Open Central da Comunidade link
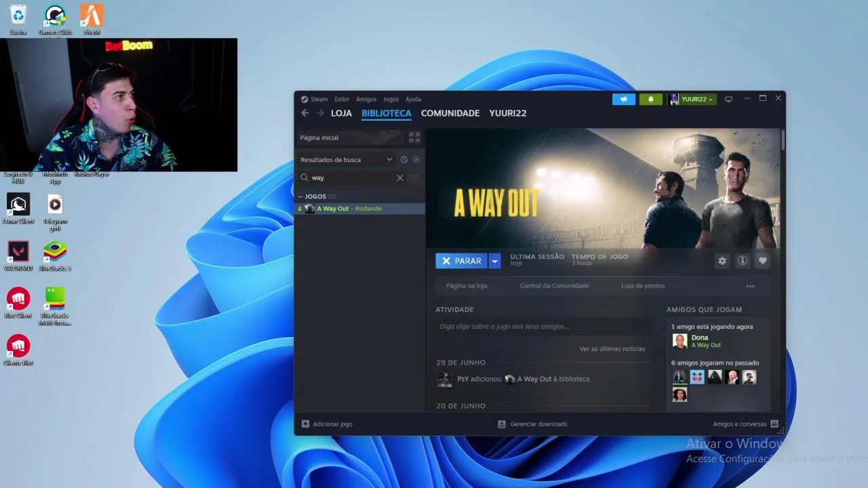 click(554, 286)
